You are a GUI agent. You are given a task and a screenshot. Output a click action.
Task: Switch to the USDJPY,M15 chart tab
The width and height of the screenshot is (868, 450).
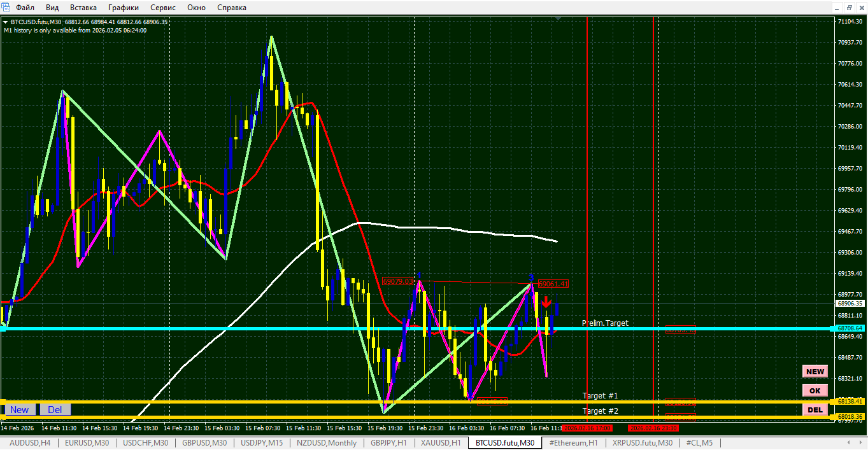(262, 442)
